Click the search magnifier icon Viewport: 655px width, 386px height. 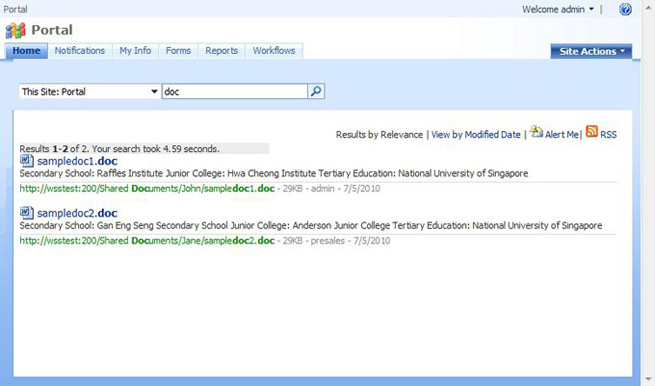(316, 91)
